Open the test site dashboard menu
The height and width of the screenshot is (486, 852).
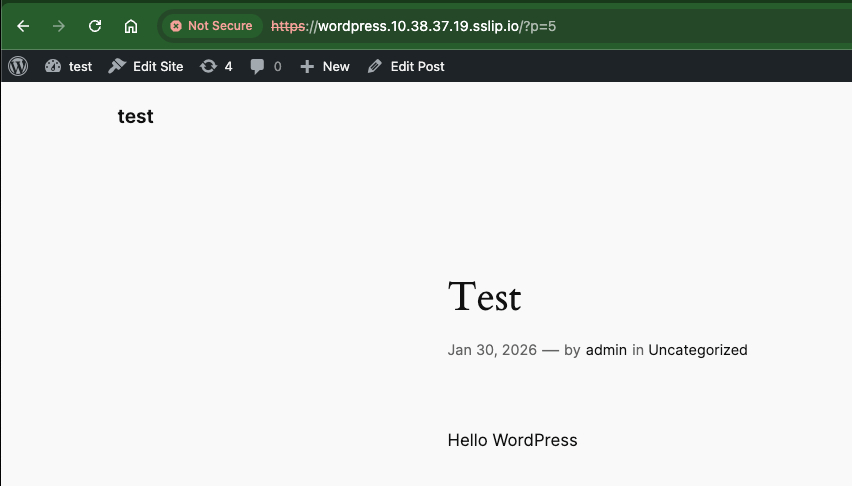pyautogui.click(x=68, y=66)
